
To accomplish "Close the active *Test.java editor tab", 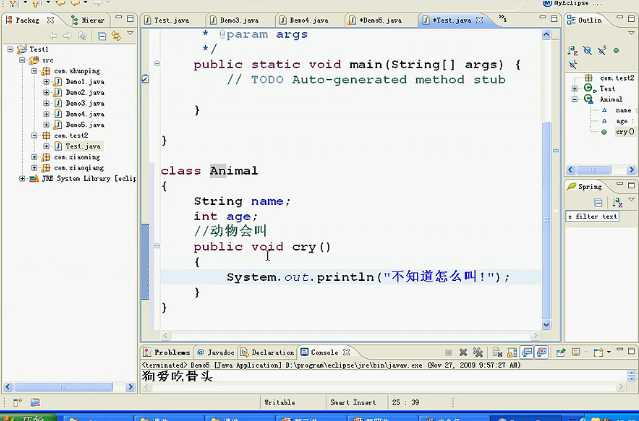I will pos(480,20).
